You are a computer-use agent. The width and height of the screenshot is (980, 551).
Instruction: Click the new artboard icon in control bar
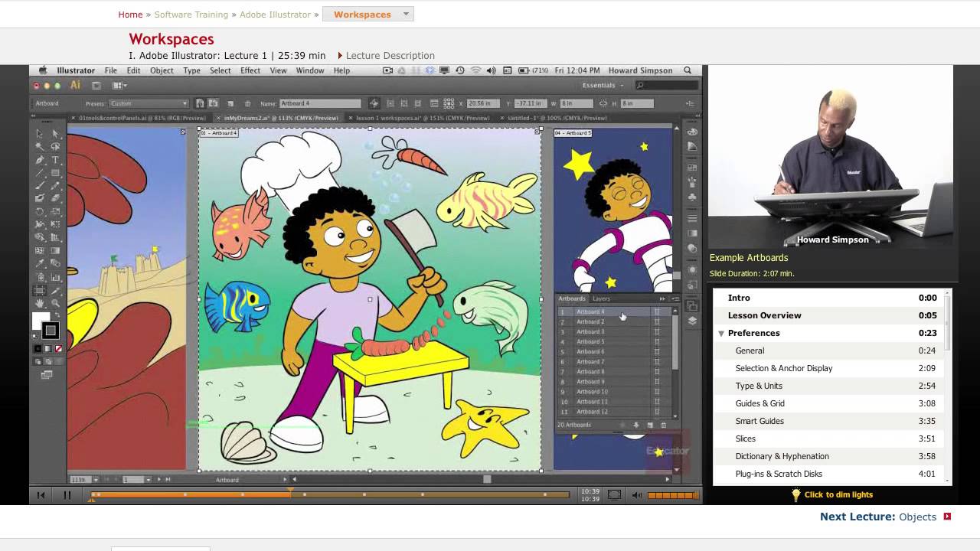[x=230, y=103]
